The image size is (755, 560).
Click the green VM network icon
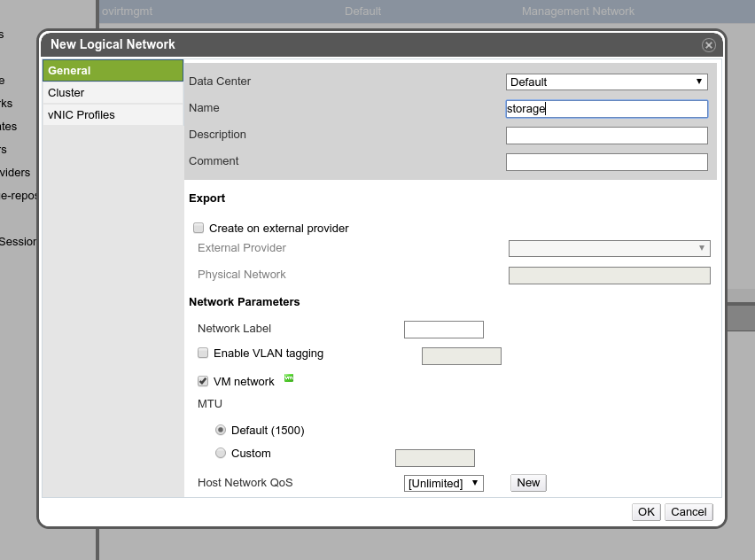(x=289, y=378)
